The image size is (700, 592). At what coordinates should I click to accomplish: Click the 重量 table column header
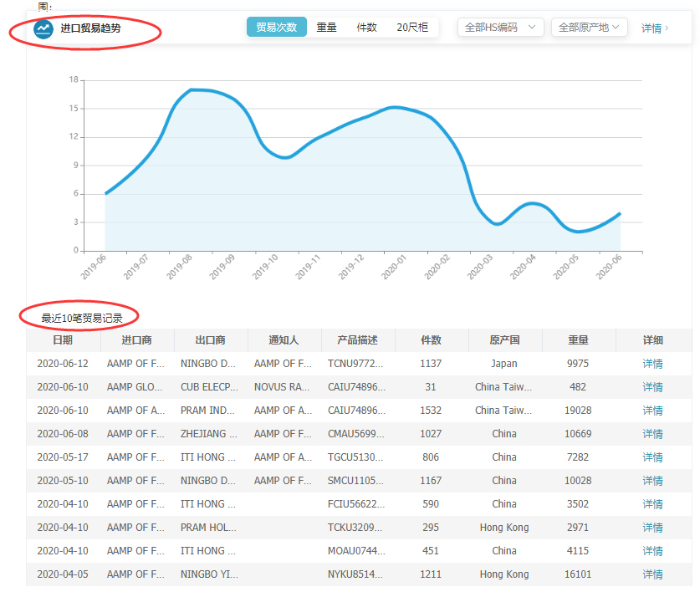(578, 340)
